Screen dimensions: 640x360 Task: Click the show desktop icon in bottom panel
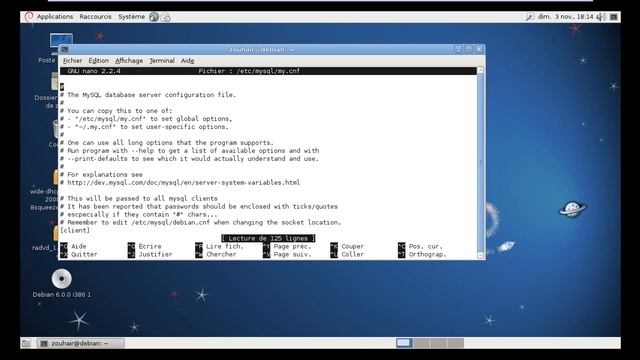tap(26, 343)
